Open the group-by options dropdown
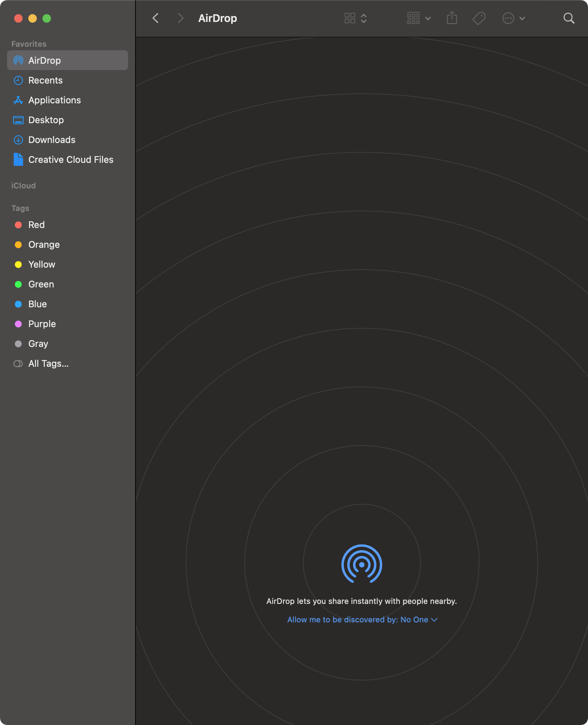 click(x=419, y=18)
